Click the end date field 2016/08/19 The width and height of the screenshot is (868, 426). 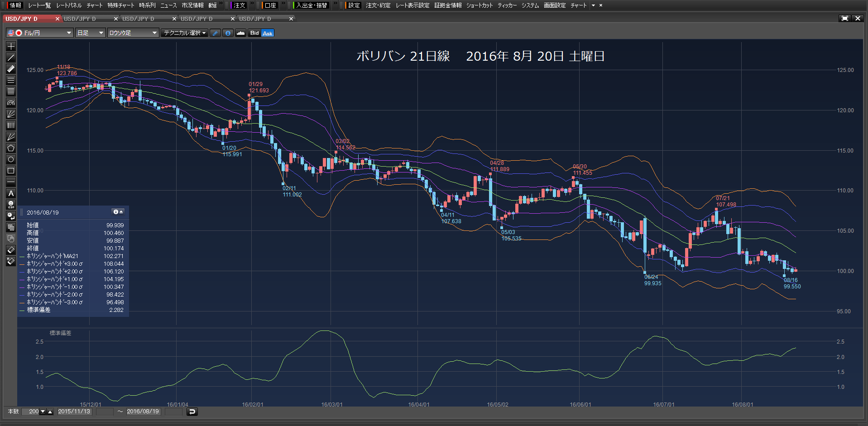point(143,412)
